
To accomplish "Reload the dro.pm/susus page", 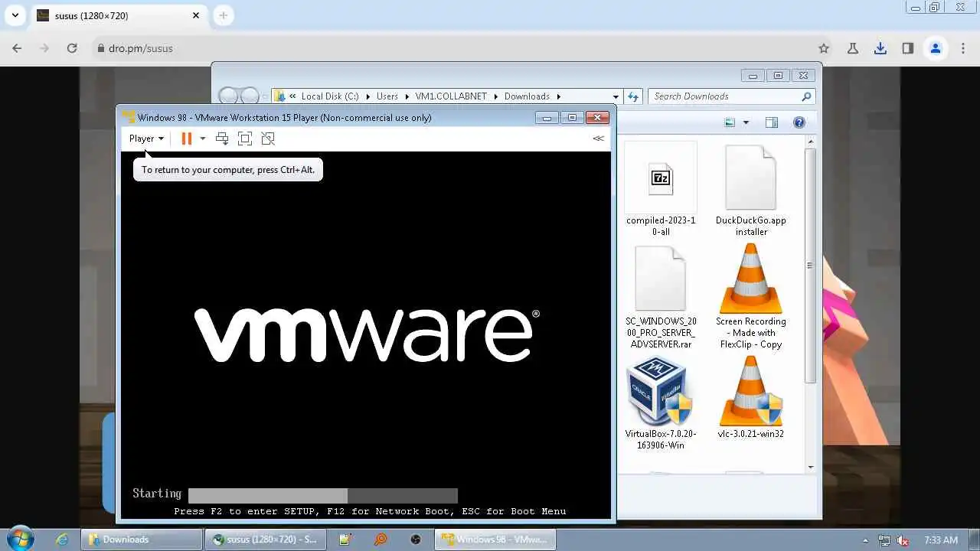I will (x=72, y=48).
